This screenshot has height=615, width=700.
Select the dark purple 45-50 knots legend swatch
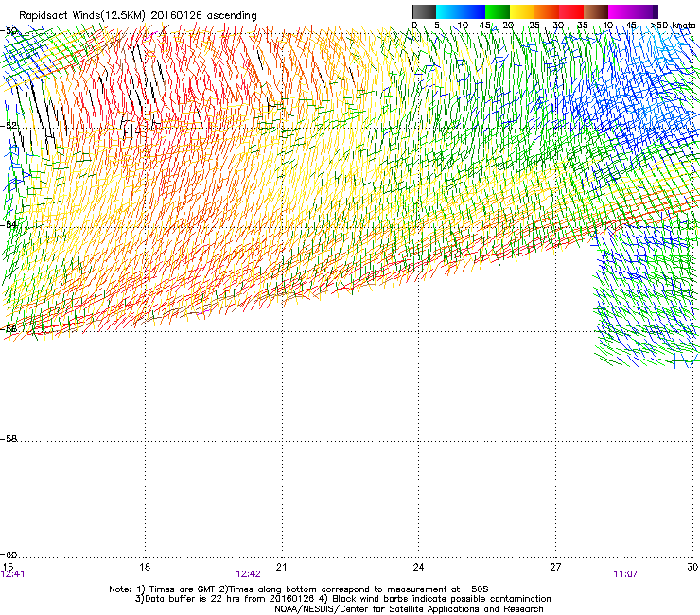coord(645,11)
